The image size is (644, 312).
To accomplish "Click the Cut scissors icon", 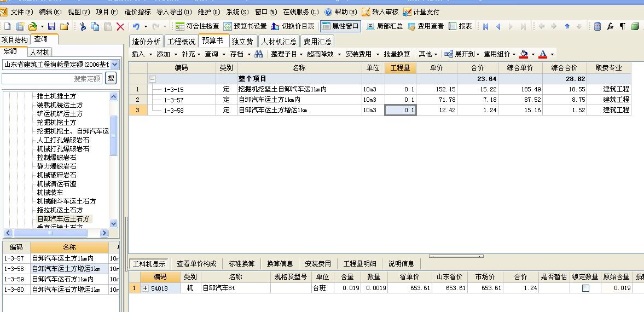I will 83,27.
